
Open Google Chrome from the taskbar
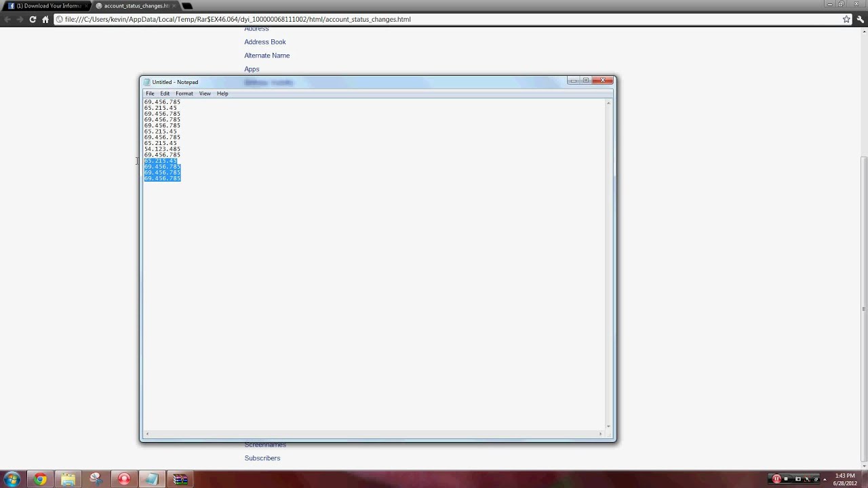point(40,479)
